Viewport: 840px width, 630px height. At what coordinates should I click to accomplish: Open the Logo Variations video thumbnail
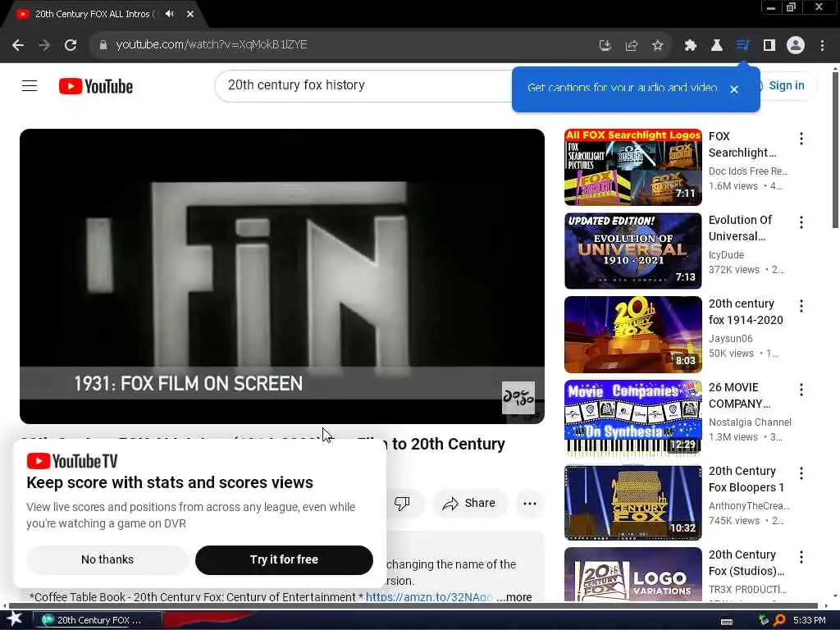point(632,574)
